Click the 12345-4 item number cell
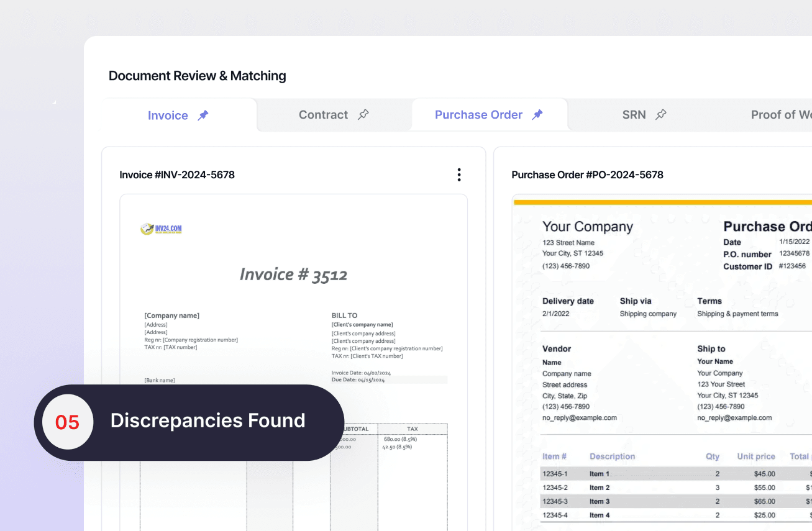Image resolution: width=812 pixels, height=531 pixels. tap(555, 515)
